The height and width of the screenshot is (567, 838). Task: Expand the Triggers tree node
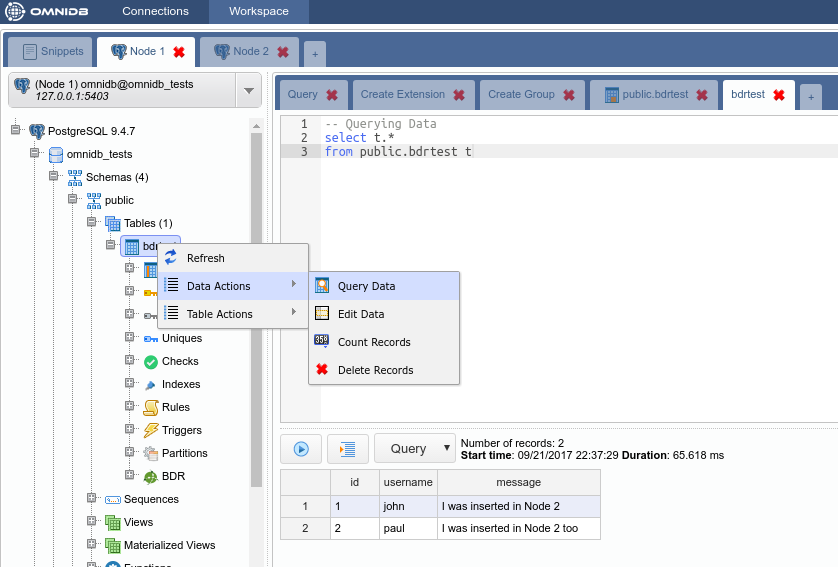point(130,430)
